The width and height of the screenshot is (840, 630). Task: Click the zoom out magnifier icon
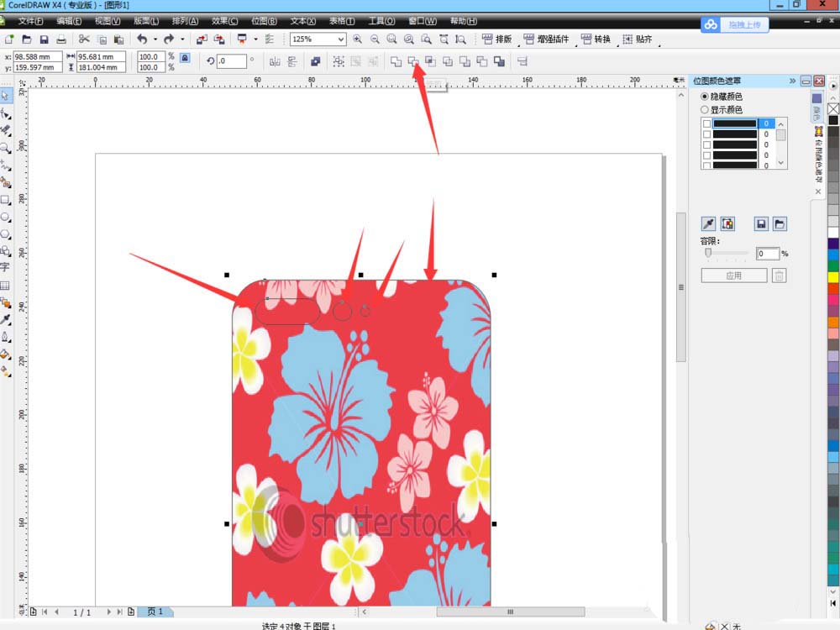pos(375,39)
